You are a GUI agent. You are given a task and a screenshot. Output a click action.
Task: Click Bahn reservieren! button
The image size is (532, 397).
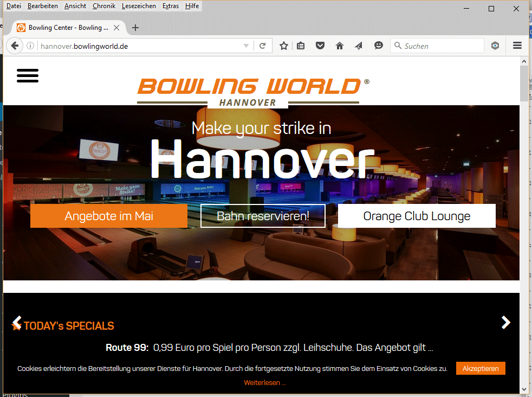[x=263, y=216]
